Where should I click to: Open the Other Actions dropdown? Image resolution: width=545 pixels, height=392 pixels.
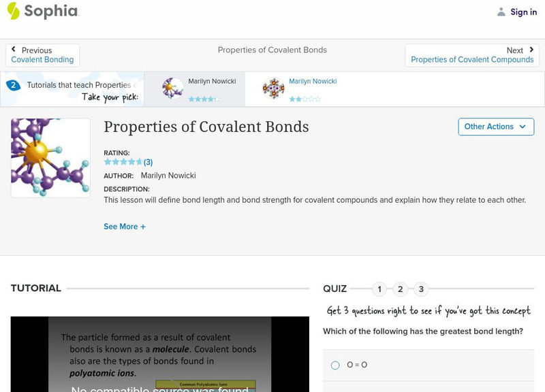click(495, 127)
